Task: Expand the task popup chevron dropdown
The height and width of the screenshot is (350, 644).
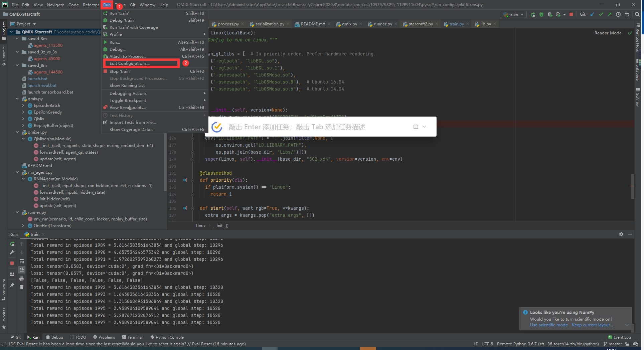Action: coord(424,127)
